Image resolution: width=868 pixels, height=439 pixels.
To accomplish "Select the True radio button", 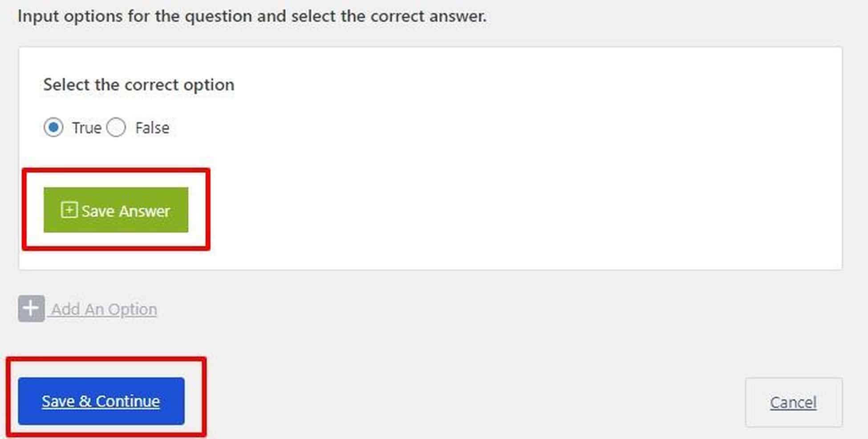I will (x=53, y=128).
